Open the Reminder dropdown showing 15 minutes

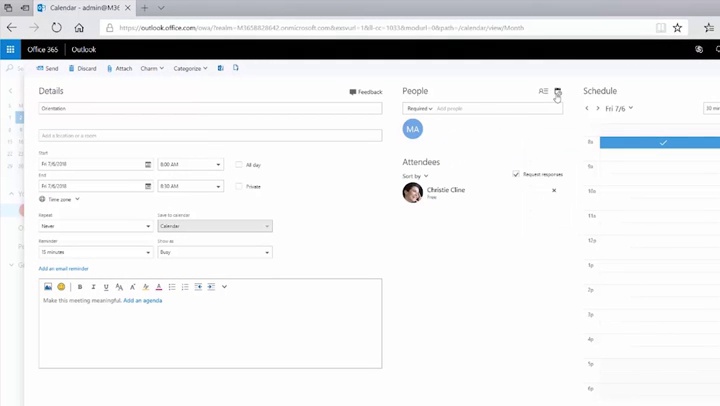[94, 252]
